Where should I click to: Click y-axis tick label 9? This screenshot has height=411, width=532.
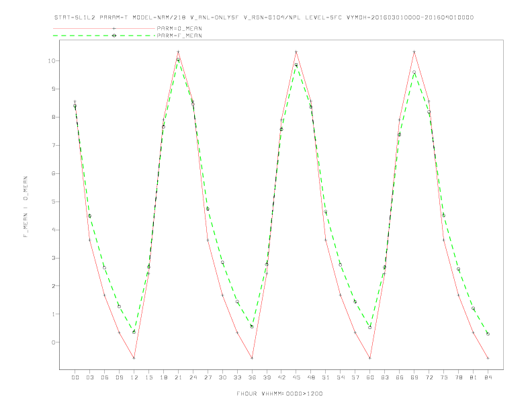click(x=54, y=89)
